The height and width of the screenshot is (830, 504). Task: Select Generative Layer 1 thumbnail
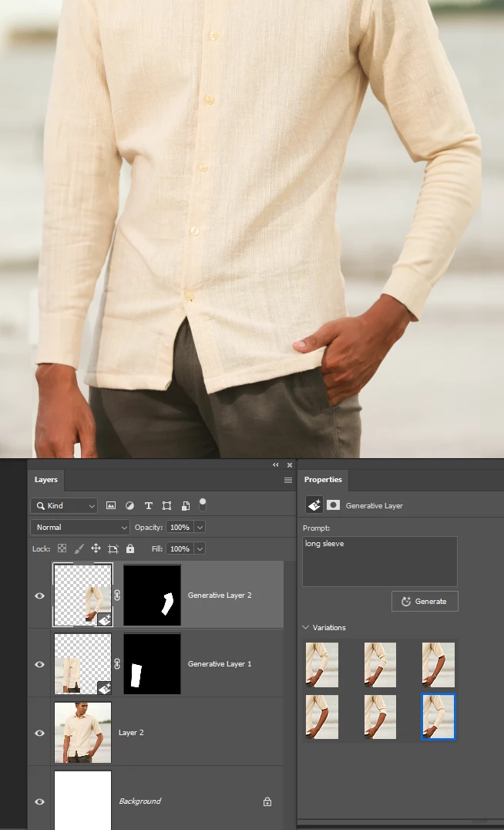click(82, 663)
